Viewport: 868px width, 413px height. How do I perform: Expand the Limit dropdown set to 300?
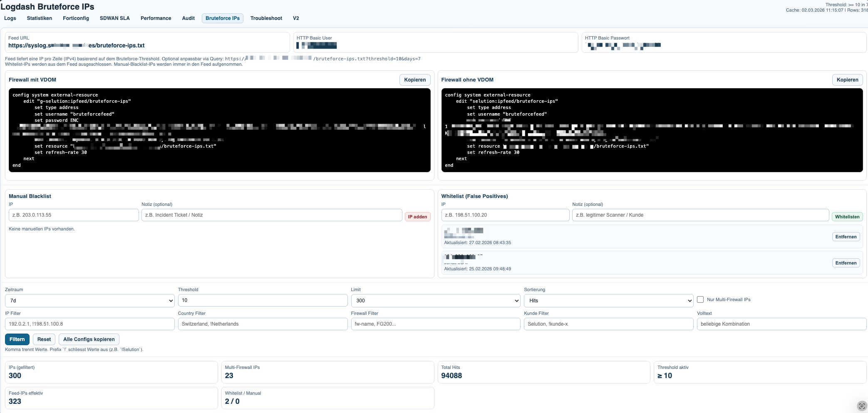pyautogui.click(x=435, y=300)
